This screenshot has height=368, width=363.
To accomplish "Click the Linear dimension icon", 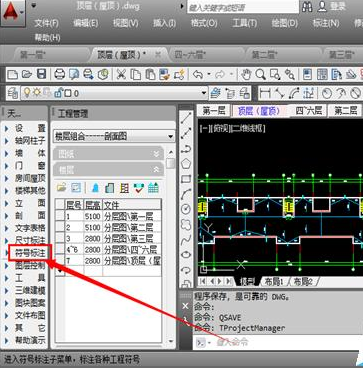I will tap(265, 93).
